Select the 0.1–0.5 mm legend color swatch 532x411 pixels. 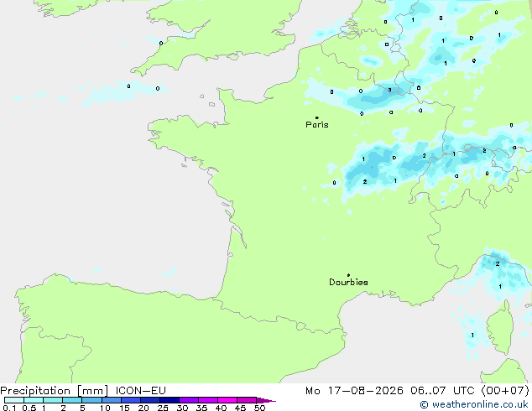[x=14, y=400]
